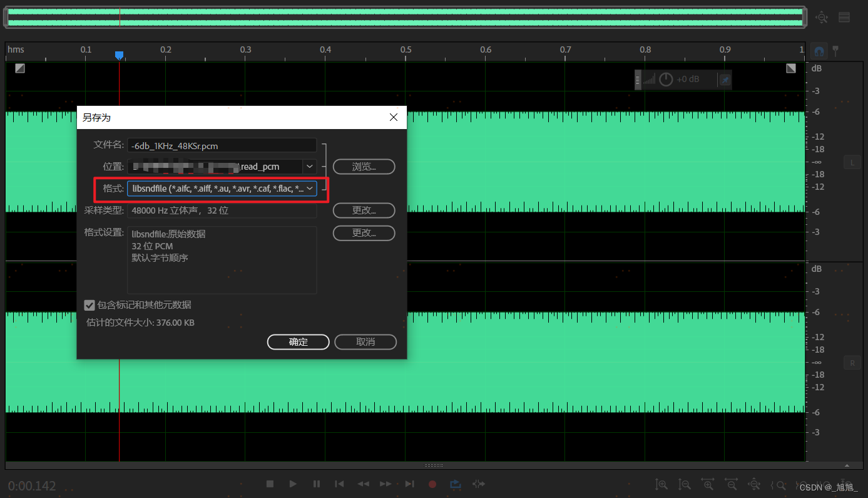The width and height of the screenshot is (868, 498).
Task: Click the 0:00.142 timecode display
Action: click(32, 485)
